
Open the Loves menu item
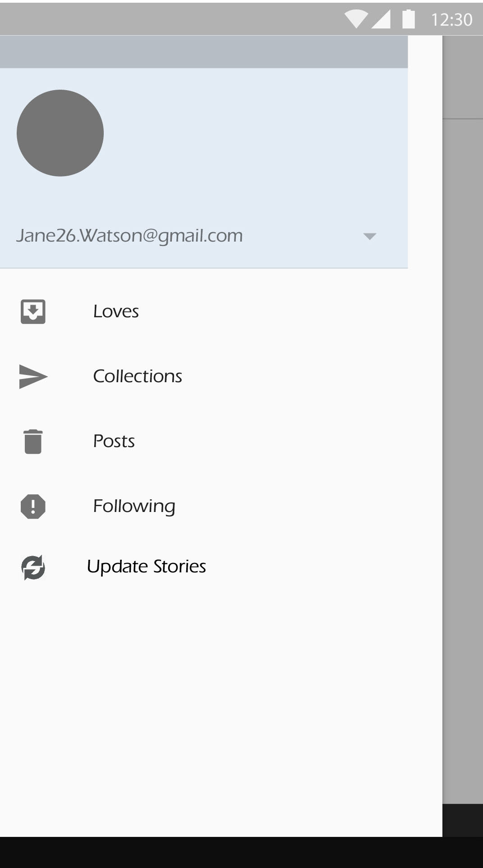(116, 311)
